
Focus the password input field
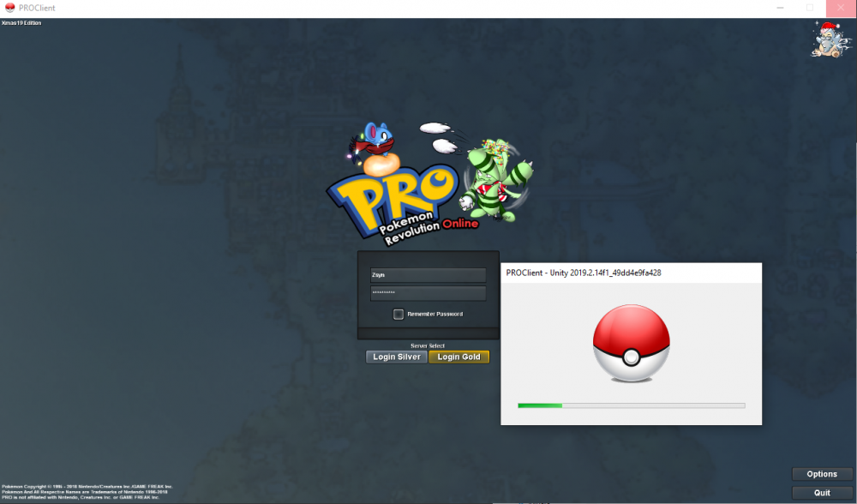click(x=428, y=293)
